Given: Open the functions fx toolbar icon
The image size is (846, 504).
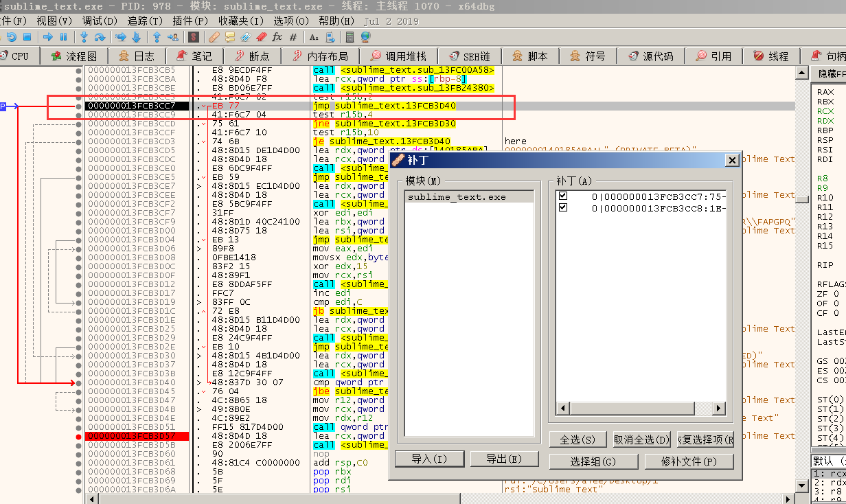Looking at the screenshot, I should click(277, 37).
